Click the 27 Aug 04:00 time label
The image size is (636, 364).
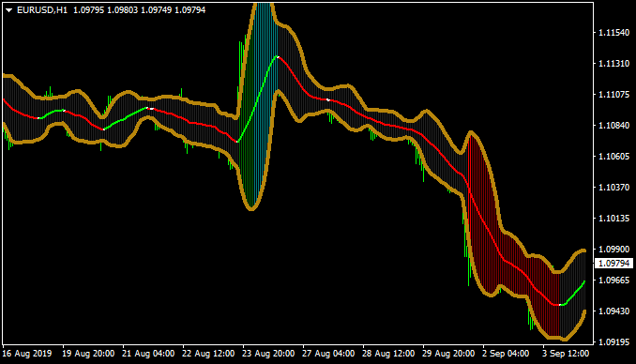pyautogui.click(x=328, y=354)
